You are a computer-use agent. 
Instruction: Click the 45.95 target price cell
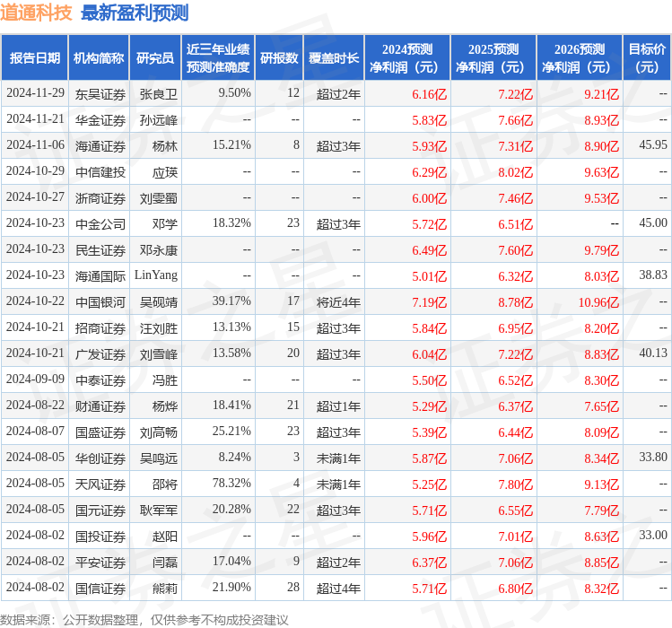tap(652, 145)
